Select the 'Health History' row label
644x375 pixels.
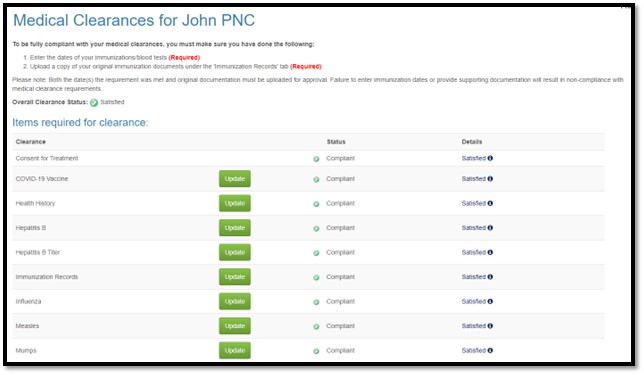click(x=35, y=203)
